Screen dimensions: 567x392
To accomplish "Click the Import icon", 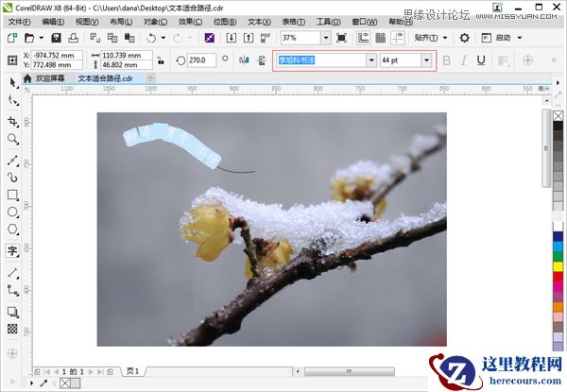I will coord(232,38).
